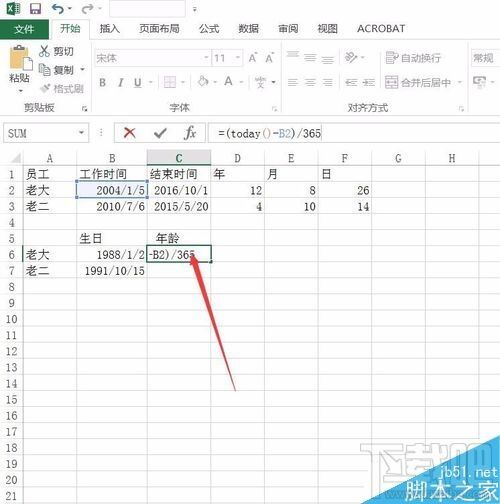Switch to the 公式 (Formulas) tab
The image size is (500, 504).
click(209, 29)
